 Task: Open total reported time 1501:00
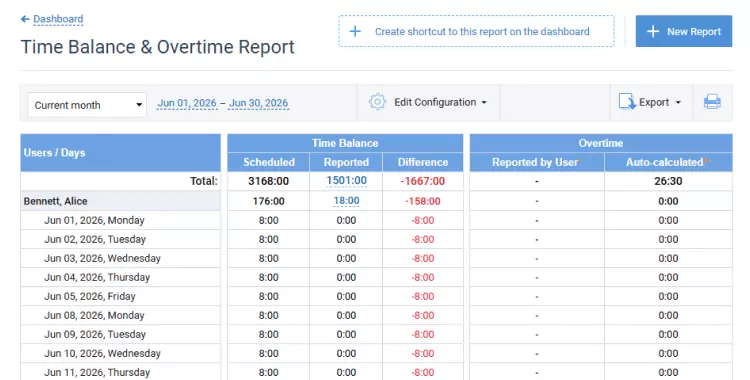point(346,181)
